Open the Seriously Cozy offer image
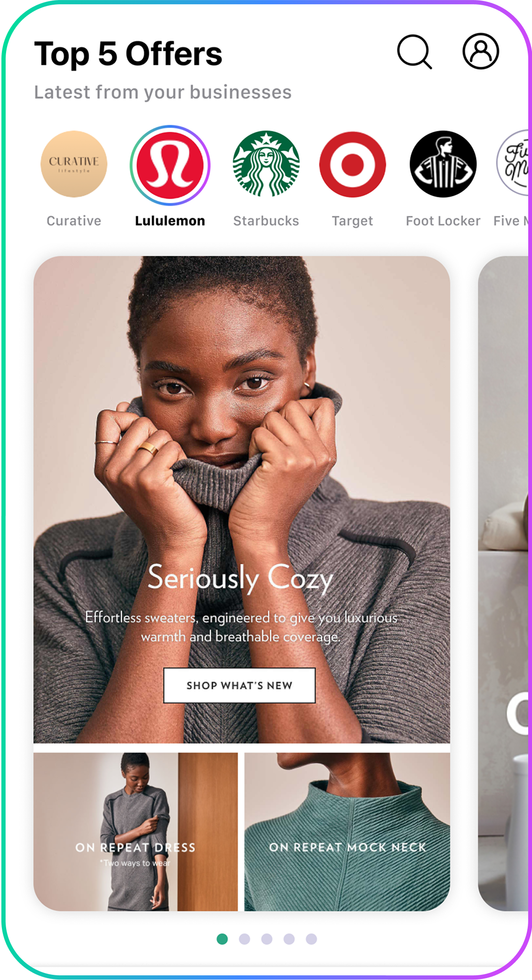 [x=242, y=500]
